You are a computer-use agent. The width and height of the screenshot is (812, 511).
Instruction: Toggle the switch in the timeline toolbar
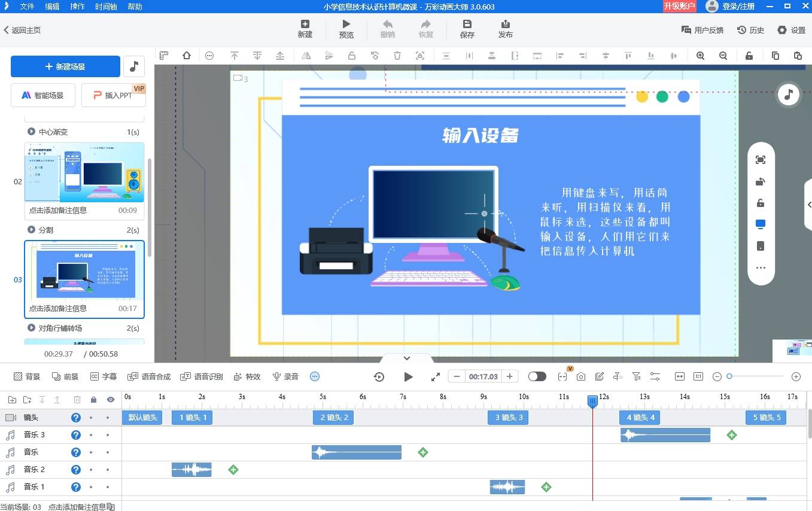[537, 376]
